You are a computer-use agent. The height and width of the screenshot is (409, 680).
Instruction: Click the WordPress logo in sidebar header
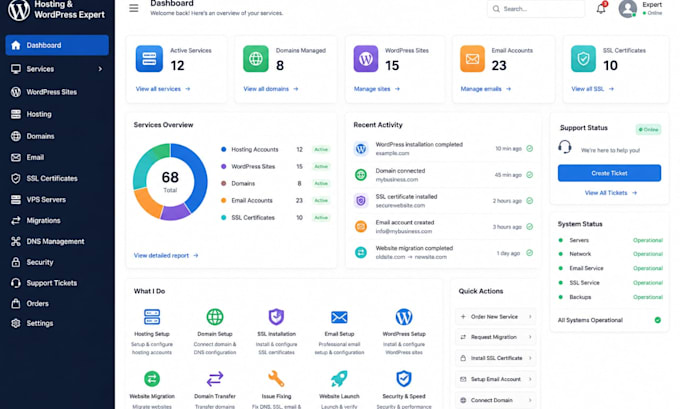pos(19,10)
